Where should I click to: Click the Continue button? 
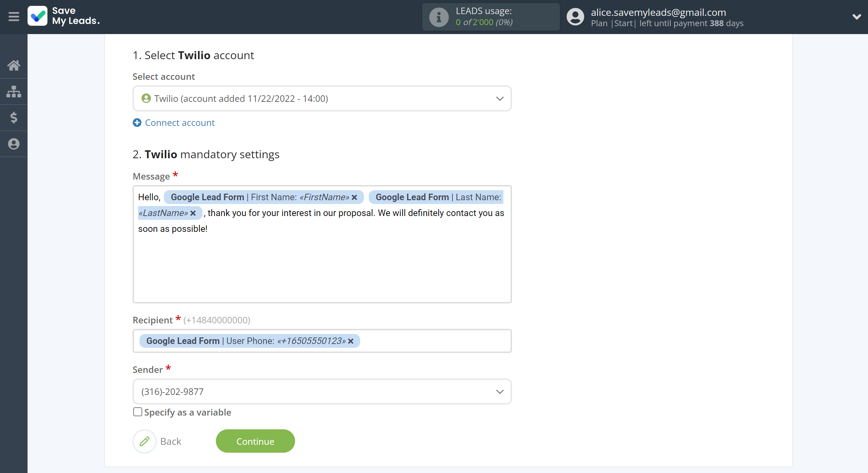pos(255,441)
